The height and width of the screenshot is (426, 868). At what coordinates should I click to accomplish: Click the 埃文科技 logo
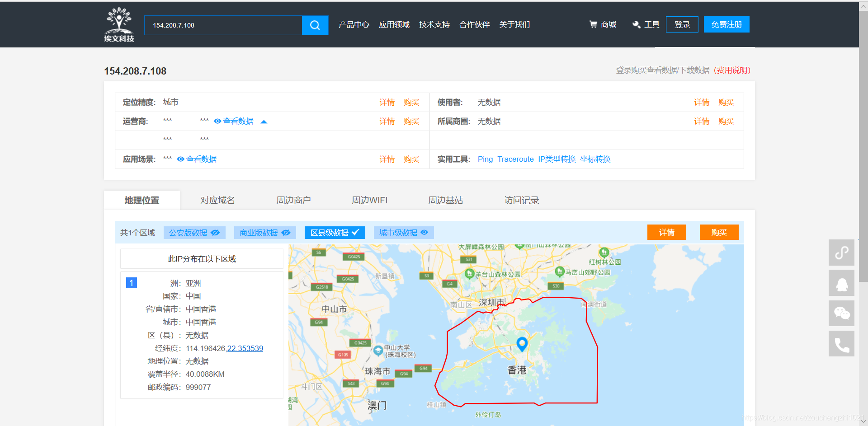[x=119, y=25]
